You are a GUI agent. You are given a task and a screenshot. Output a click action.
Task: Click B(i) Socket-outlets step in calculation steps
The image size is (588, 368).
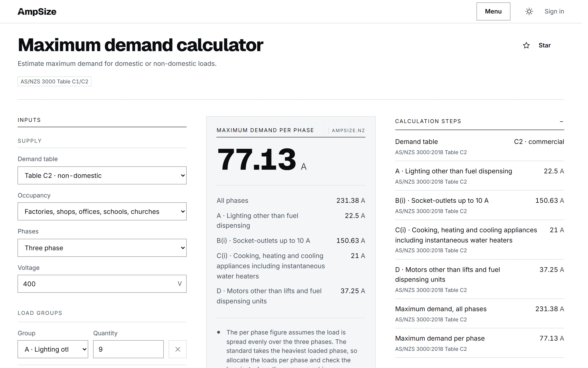(442, 201)
